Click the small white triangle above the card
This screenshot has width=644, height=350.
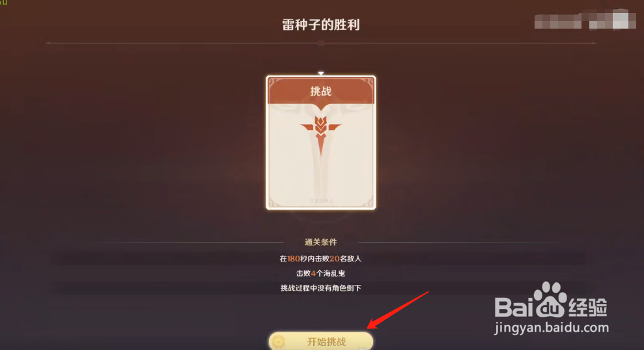321,74
